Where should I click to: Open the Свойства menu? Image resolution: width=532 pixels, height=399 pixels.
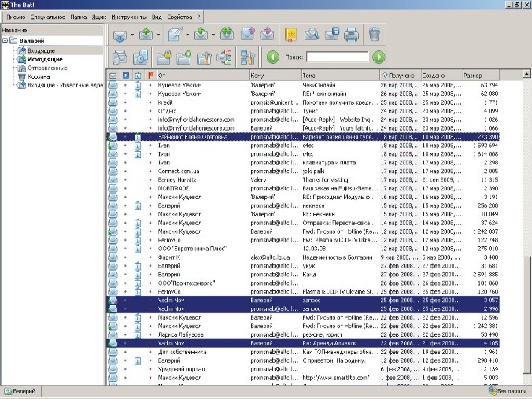click(x=179, y=17)
